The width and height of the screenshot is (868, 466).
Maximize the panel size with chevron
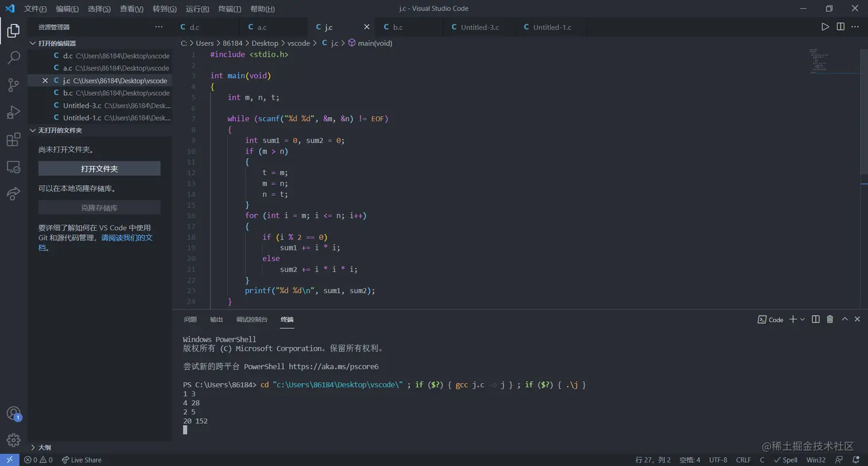click(844, 319)
